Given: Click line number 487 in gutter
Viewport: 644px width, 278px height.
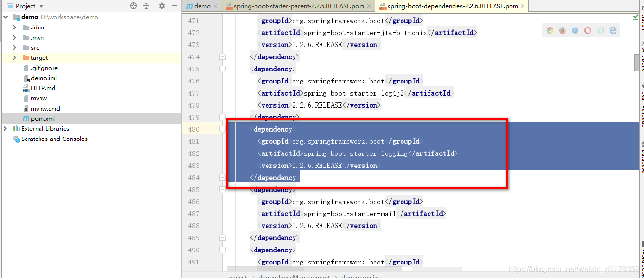Looking at the screenshot, I should (193, 214).
